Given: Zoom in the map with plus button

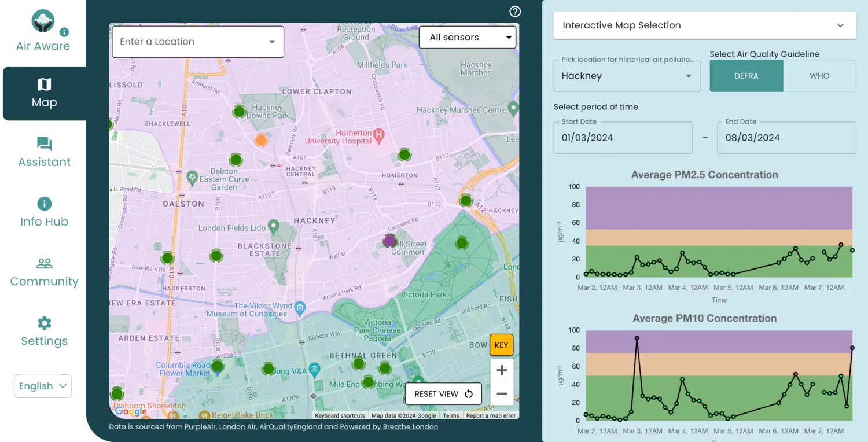Looking at the screenshot, I should 501,370.
